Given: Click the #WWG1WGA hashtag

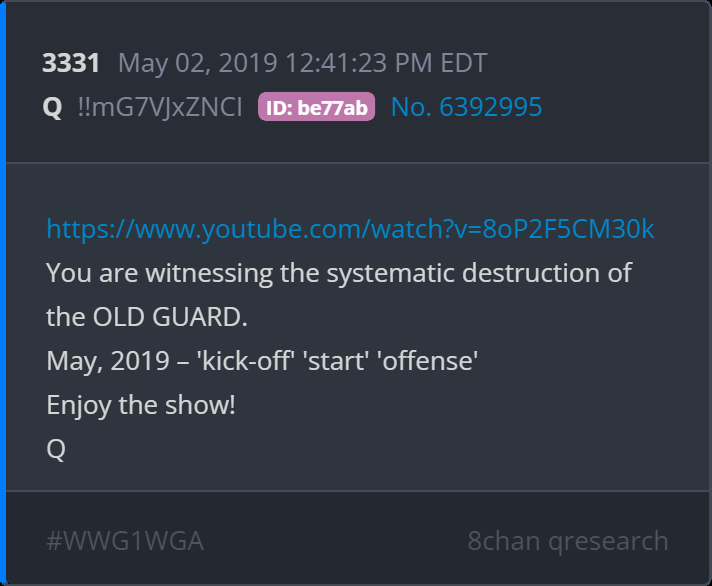Looking at the screenshot, I should pyautogui.click(x=125, y=541).
